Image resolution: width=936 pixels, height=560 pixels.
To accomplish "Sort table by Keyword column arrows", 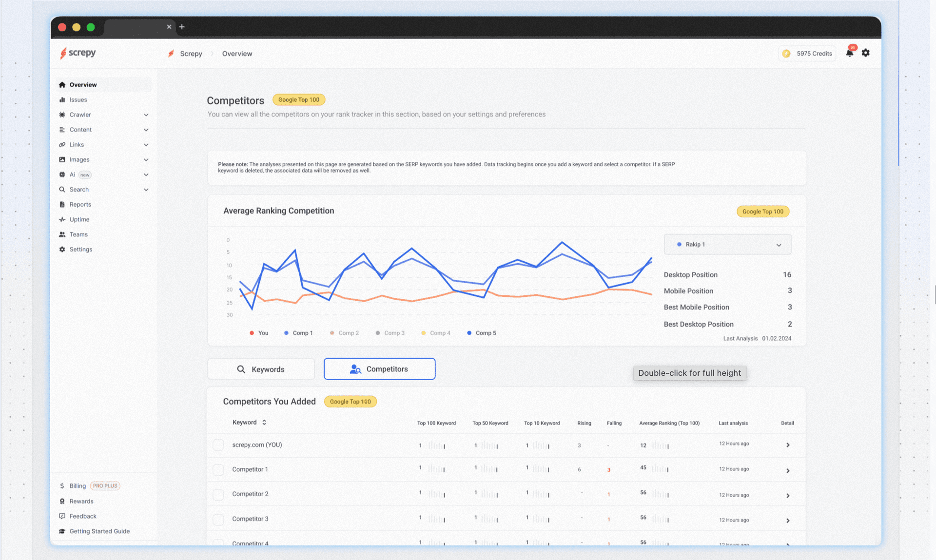I will 264,423.
